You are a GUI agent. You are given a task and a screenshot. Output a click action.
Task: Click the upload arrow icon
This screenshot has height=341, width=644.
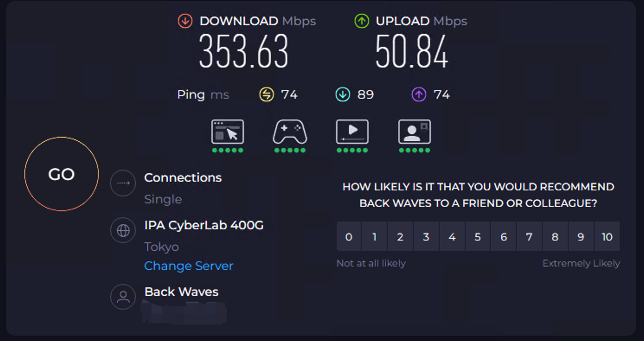click(361, 21)
